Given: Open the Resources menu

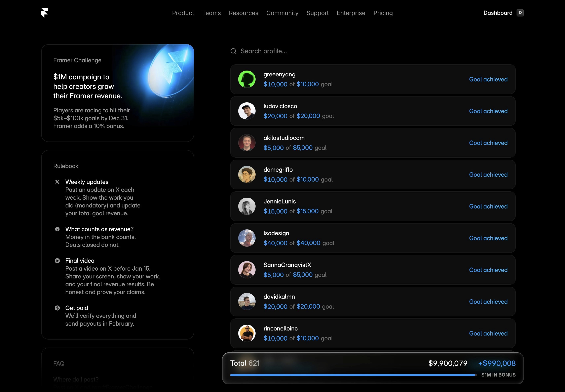Looking at the screenshot, I should coord(243,13).
